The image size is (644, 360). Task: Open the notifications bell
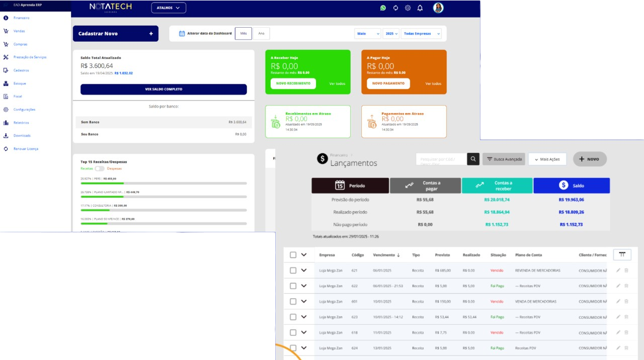pyautogui.click(x=420, y=8)
